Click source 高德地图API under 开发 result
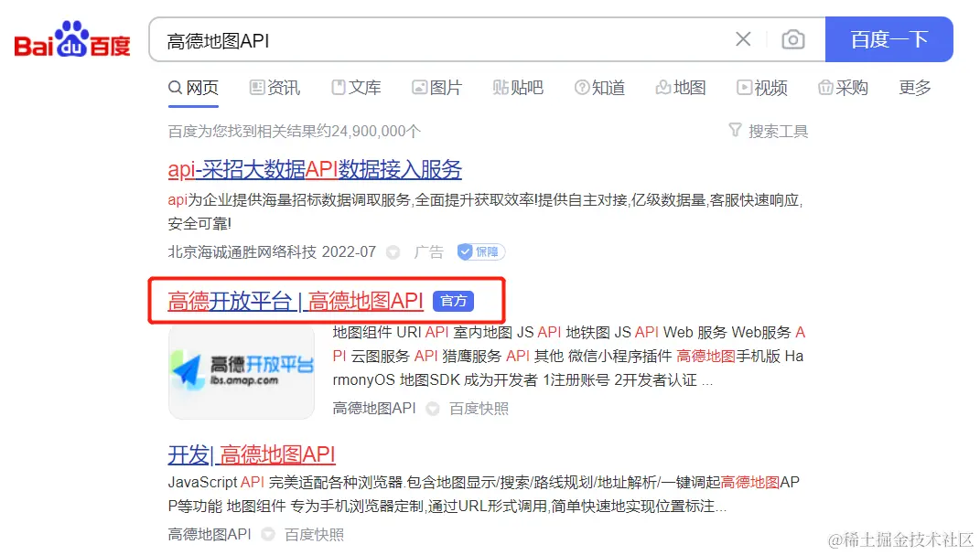The width and height of the screenshot is (980, 555). coord(210,534)
